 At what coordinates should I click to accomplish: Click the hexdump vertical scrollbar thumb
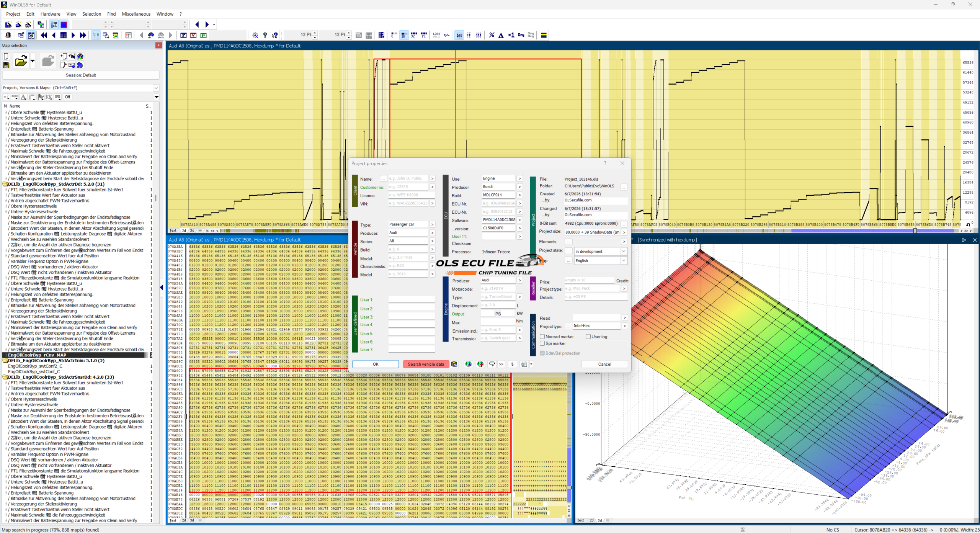coord(569,487)
